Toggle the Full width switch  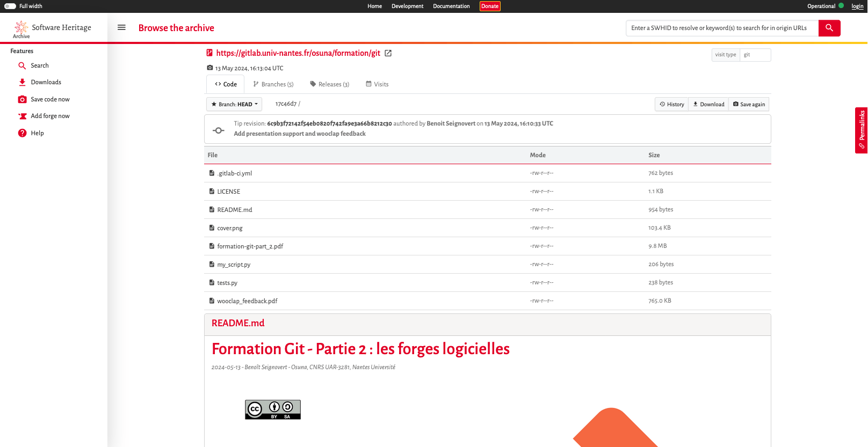(x=10, y=6)
